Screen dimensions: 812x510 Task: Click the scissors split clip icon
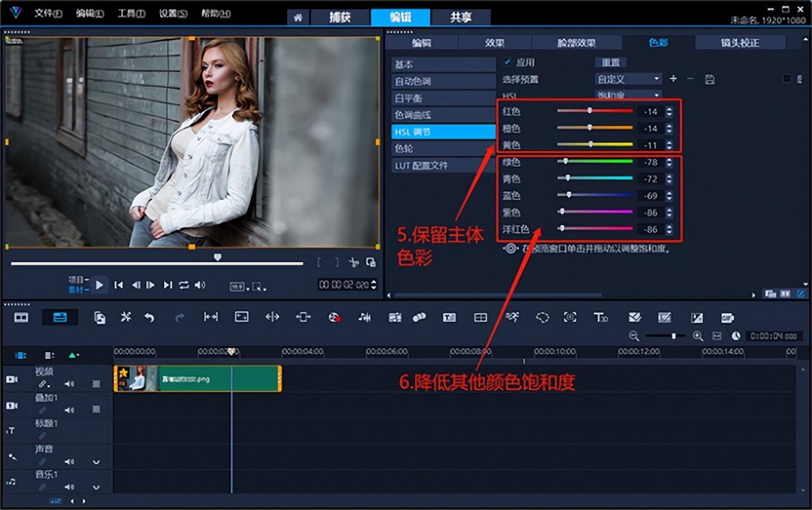[x=353, y=262]
